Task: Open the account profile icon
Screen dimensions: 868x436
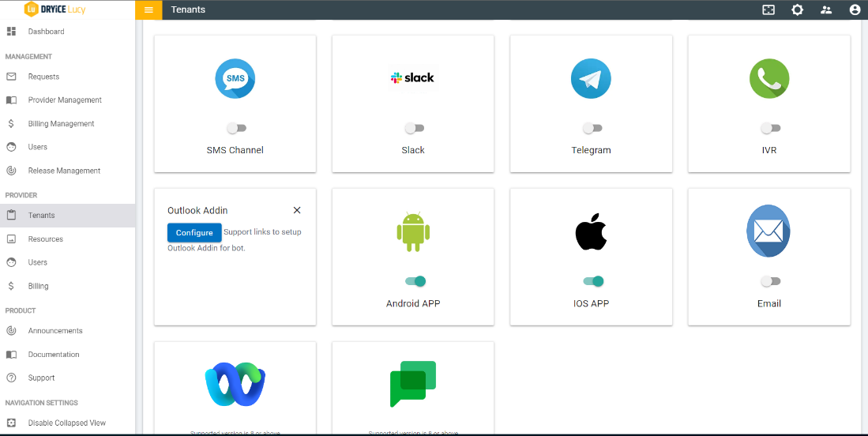Action: point(855,10)
